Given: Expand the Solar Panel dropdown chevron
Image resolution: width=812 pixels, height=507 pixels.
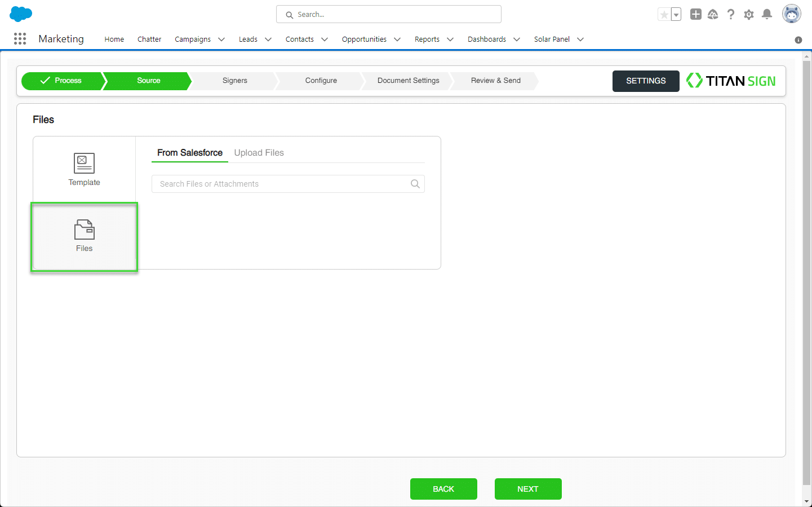Looking at the screenshot, I should coord(580,39).
